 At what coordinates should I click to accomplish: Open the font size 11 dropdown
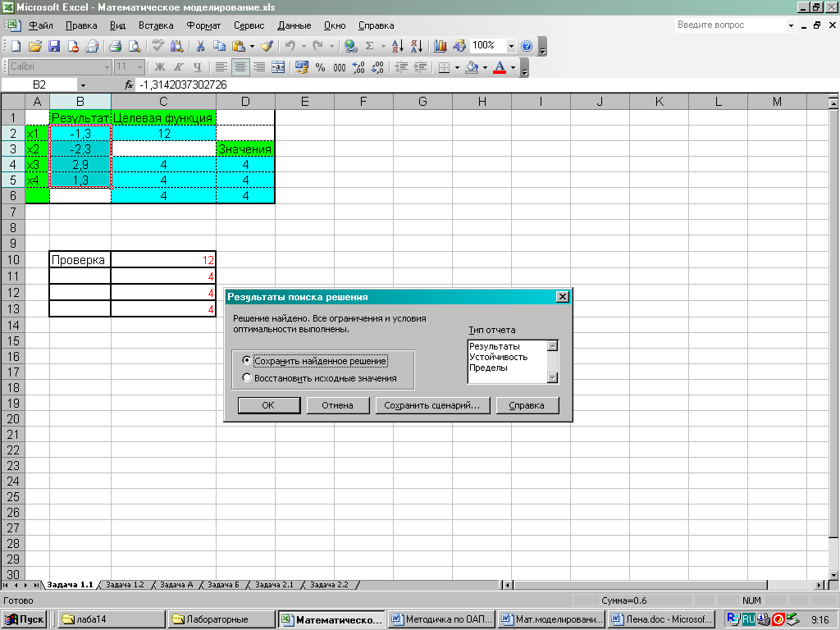coord(139,67)
